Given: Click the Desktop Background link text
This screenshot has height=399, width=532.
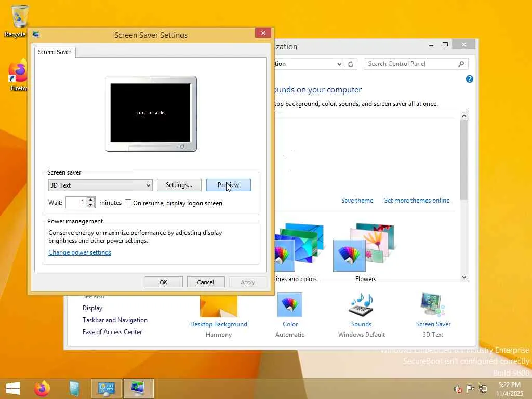Looking at the screenshot, I should coord(219,324).
